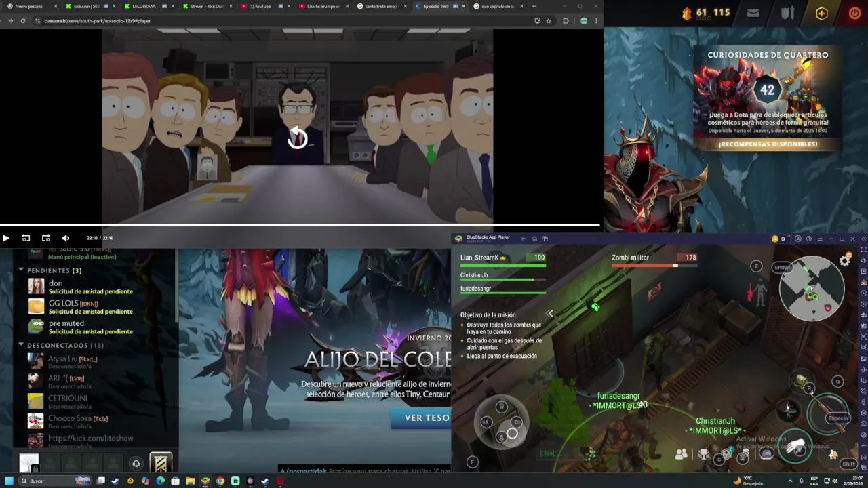Open the game settings gear

(845, 261)
